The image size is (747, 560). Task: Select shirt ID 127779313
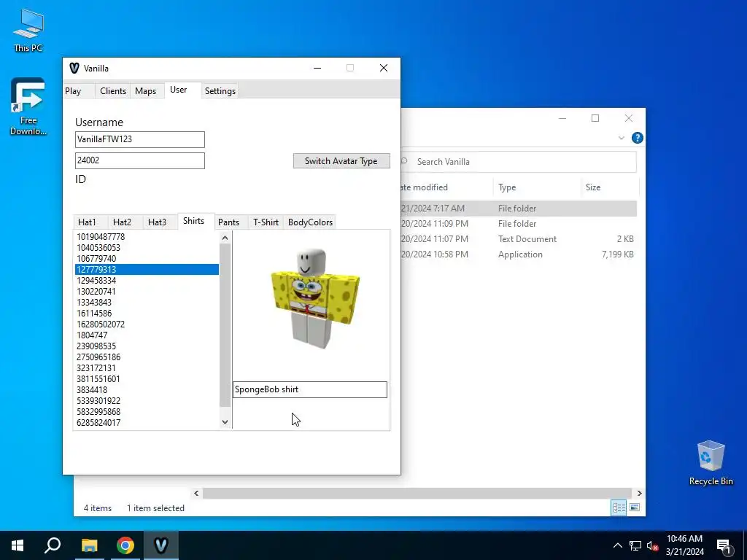point(147,270)
